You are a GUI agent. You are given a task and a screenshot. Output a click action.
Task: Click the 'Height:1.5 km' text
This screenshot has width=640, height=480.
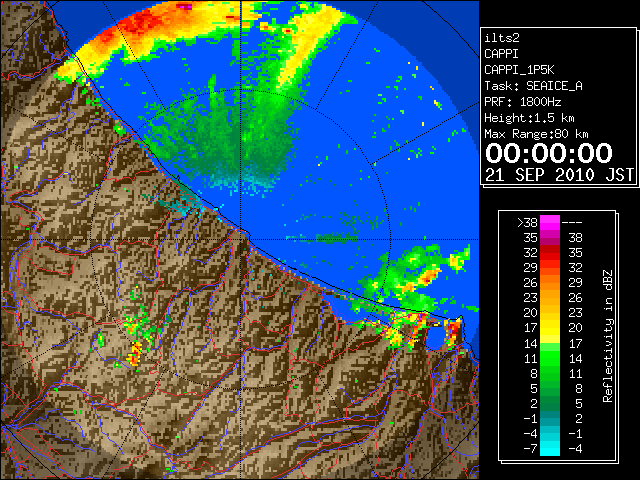pyautogui.click(x=529, y=118)
